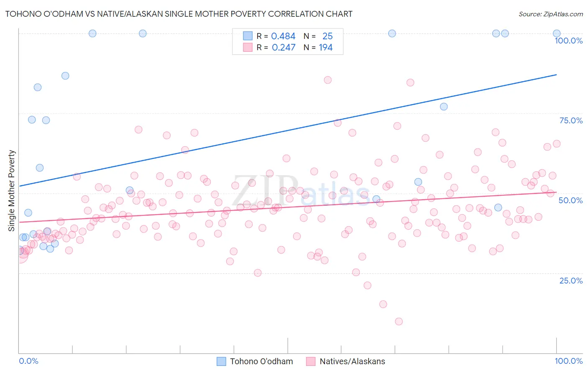Viewport: 588px width, 373px height.
Task: Click the lowest pink data point near 10%
Action: coord(399,322)
